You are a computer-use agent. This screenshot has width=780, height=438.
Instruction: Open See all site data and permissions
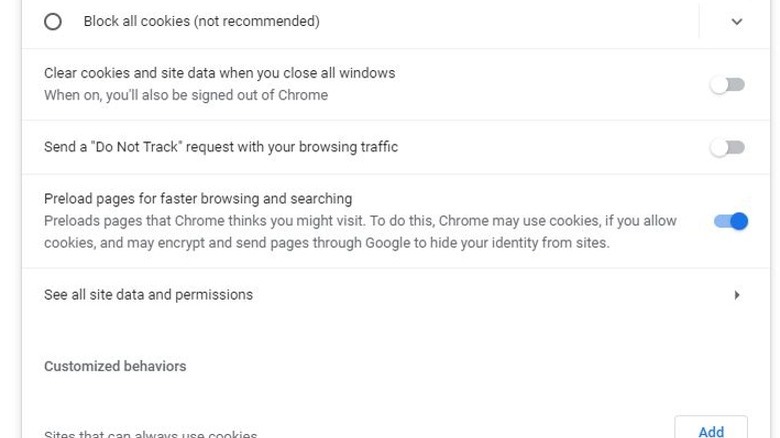pos(148,295)
